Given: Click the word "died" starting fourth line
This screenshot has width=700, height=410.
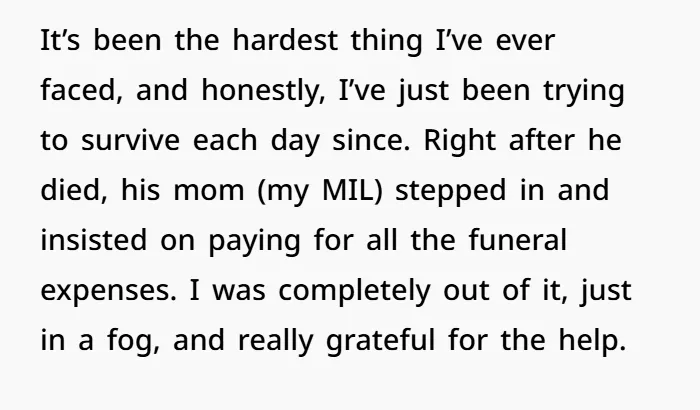Looking at the screenshot, I should pyautogui.click(x=71, y=190).
